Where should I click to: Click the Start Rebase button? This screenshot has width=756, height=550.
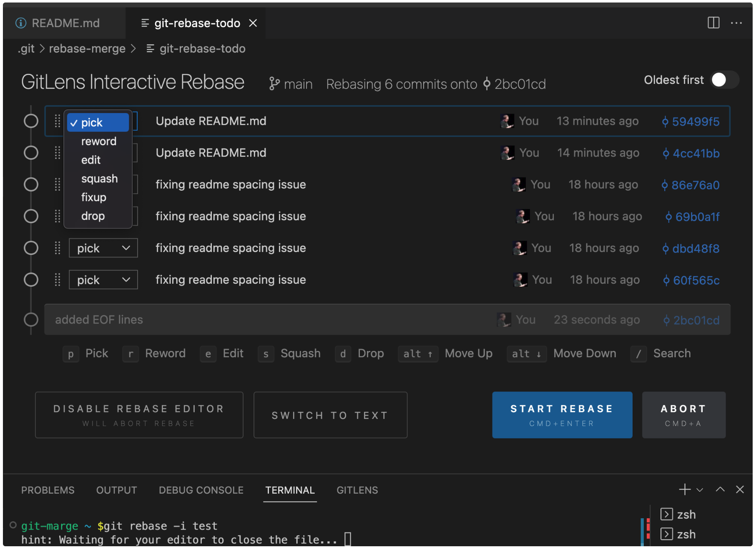click(562, 415)
